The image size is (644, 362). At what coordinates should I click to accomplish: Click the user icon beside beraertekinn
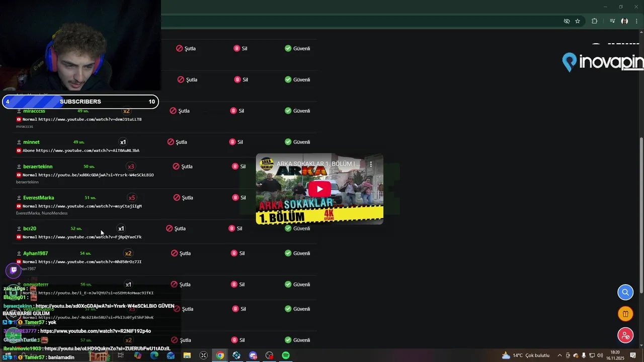tap(19, 166)
